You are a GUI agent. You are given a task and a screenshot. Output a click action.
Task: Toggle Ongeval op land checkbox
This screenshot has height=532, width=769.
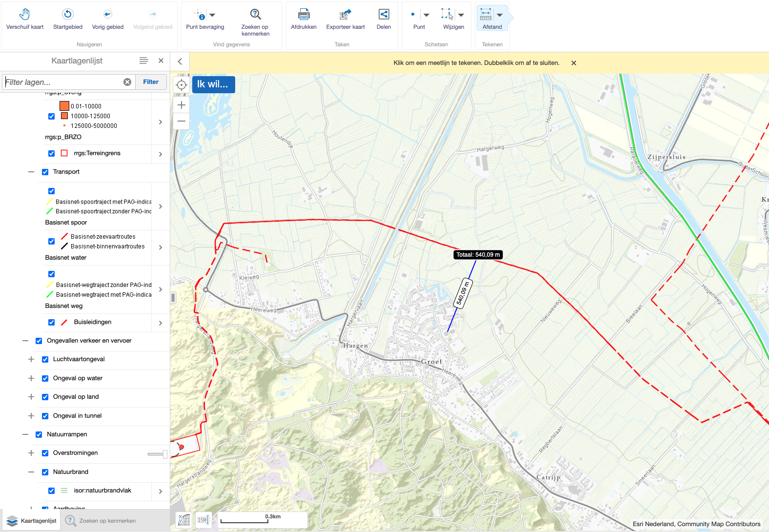tap(45, 397)
